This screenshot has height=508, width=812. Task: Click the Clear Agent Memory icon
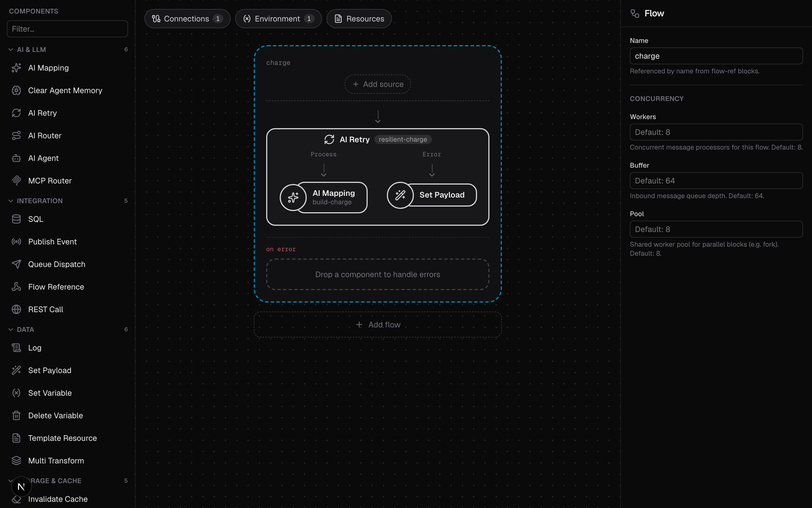(x=16, y=90)
